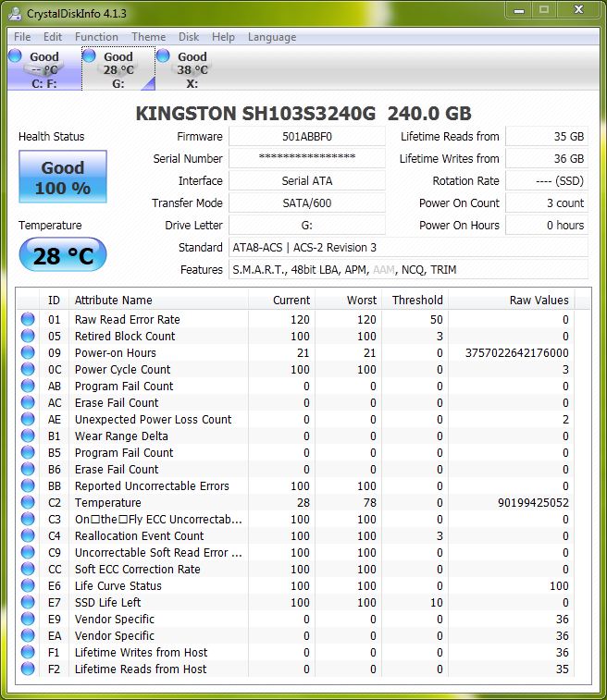Click the 28 °C temperature button
This screenshot has width=607, height=700.
[x=63, y=256]
